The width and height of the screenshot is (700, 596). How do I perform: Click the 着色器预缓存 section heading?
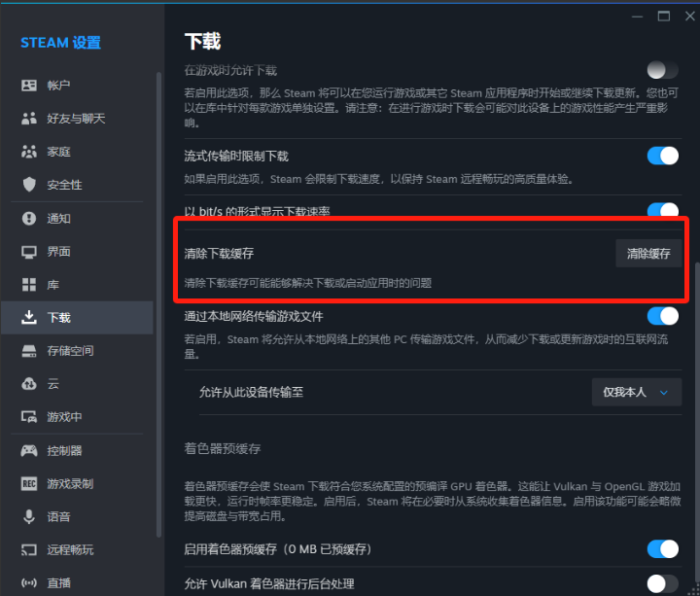(223, 448)
